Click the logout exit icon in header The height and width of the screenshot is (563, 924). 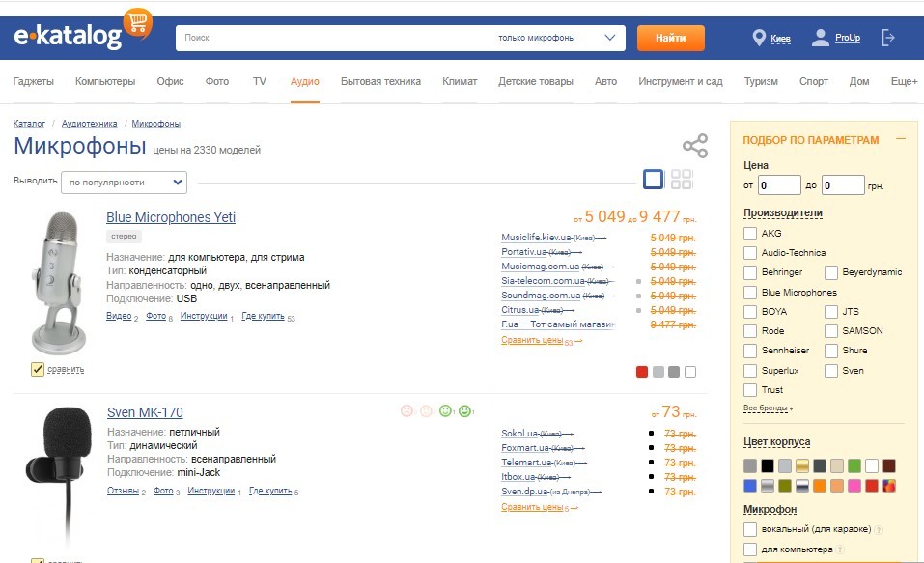tap(888, 38)
